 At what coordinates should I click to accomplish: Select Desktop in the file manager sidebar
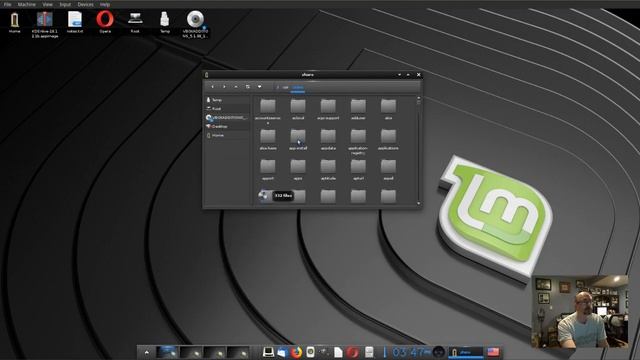click(x=227, y=127)
